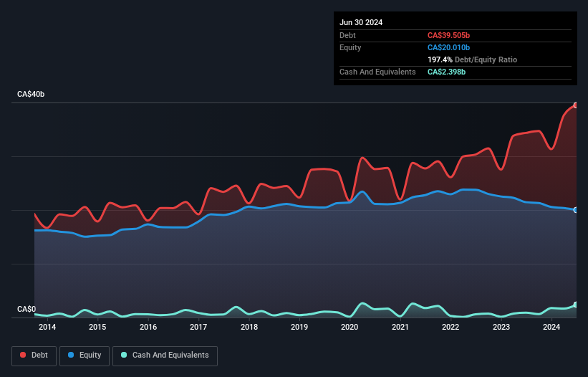The height and width of the screenshot is (377, 588).
Task: Click the 2021 x-axis label
Action: 400,327
